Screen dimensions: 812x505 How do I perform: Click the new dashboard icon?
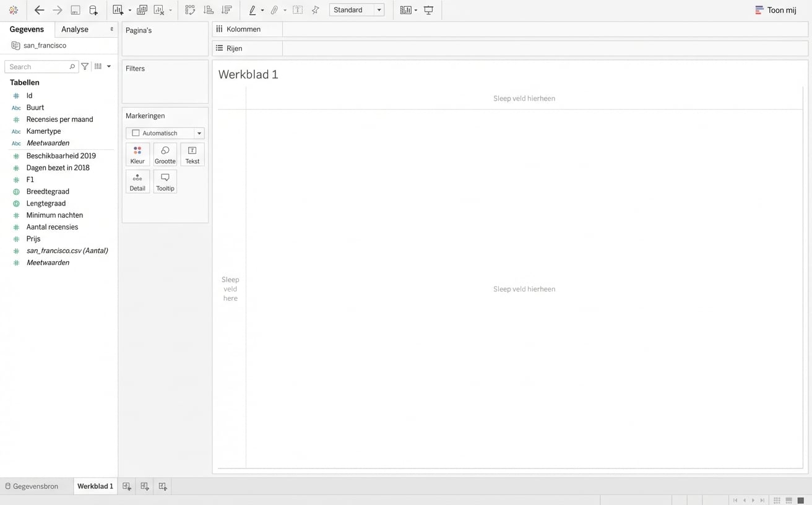point(145,486)
